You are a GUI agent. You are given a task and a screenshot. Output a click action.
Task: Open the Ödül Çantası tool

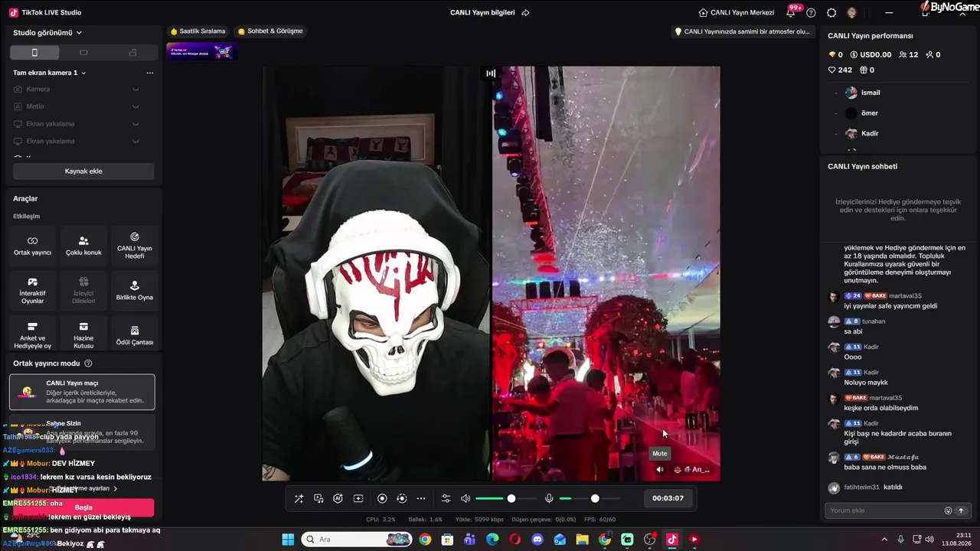coord(135,335)
